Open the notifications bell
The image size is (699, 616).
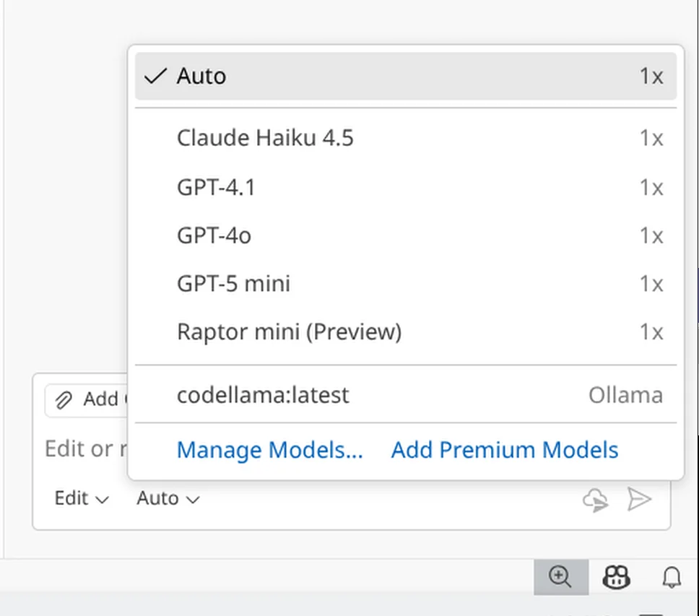[672, 576]
